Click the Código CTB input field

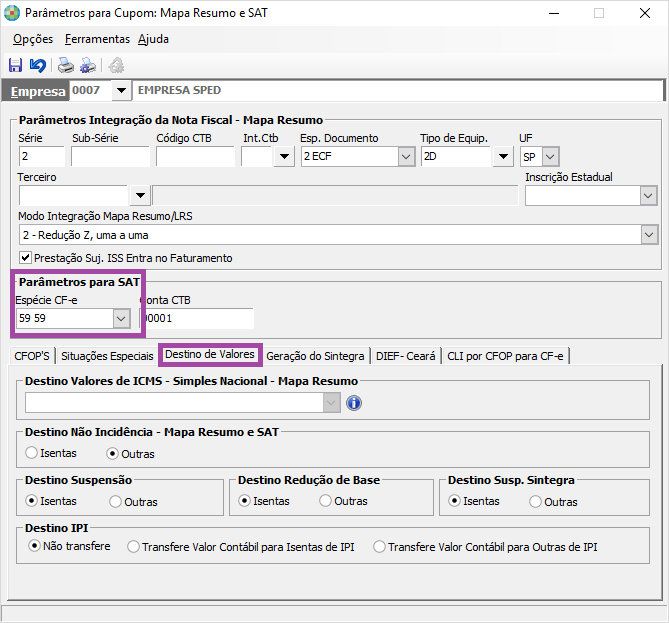tap(195, 157)
